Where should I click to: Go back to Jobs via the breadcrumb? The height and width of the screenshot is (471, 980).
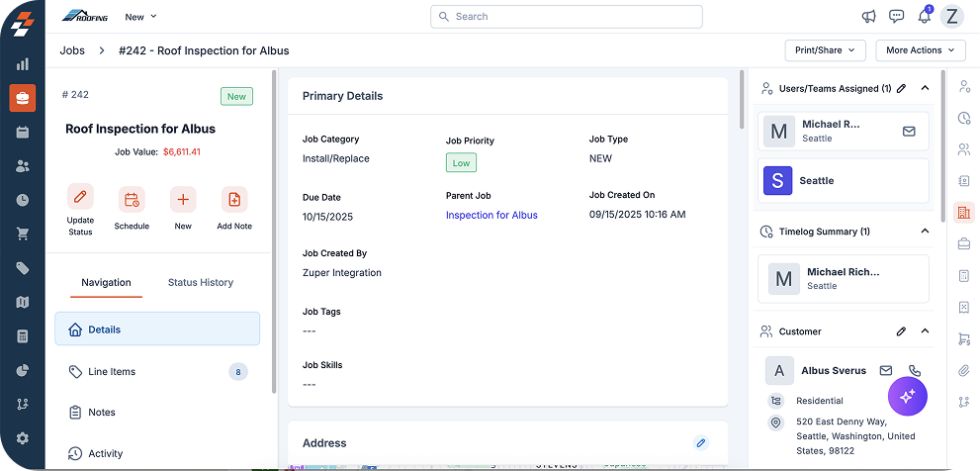coord(71,49)
